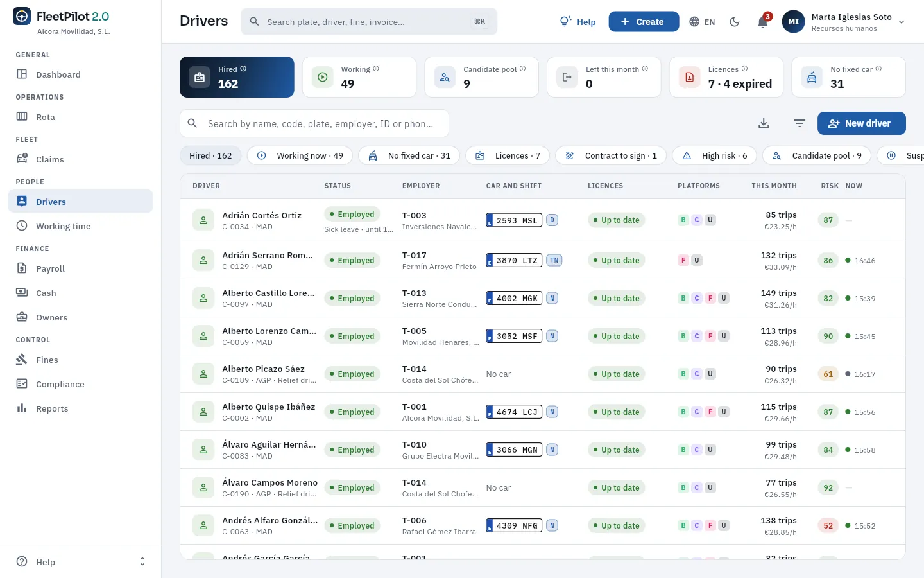Select the Hired 162 summary card
924x578 pixels.
click(x=237, y=77)
